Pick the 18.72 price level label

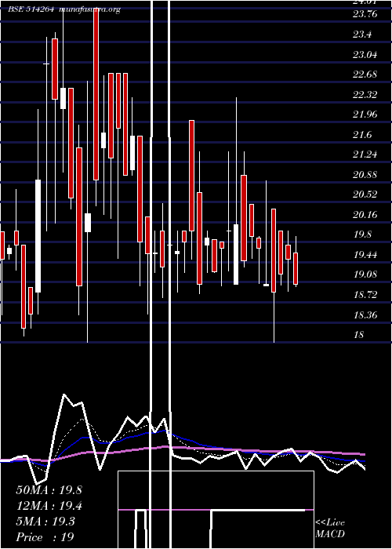[365, 294]
